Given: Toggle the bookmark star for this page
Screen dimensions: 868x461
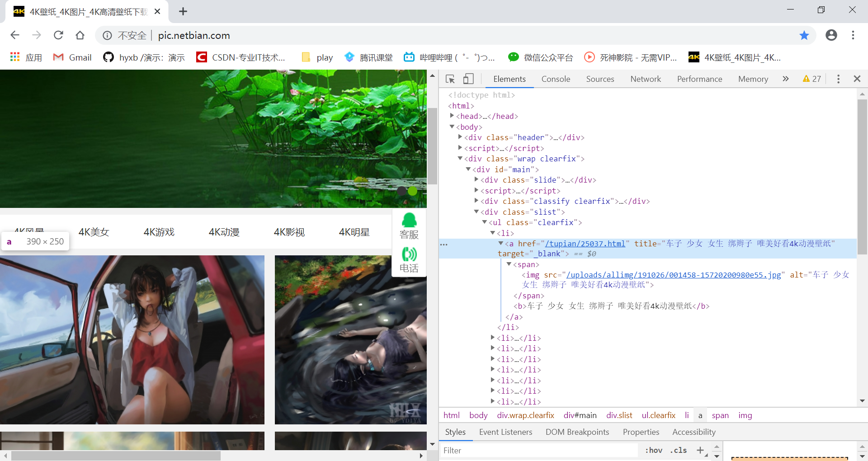Looking at the screenshot, I should click(x=804, y=35).
